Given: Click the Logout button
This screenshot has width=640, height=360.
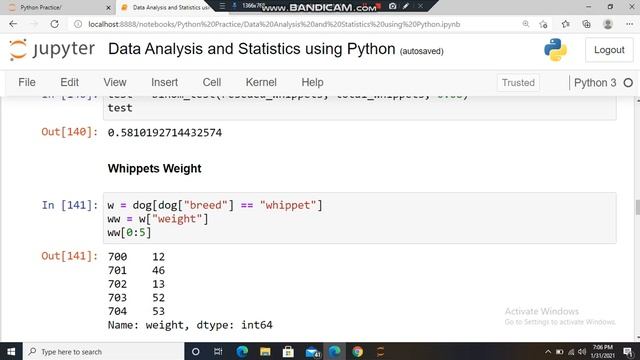Looking at the screenshot, I should click(x=609, y=50).
